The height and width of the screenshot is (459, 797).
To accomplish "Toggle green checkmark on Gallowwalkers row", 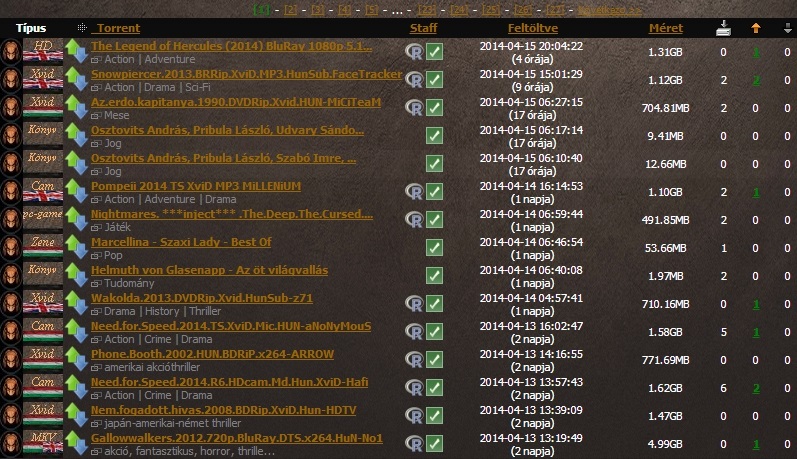I will (x=434, y=444).
